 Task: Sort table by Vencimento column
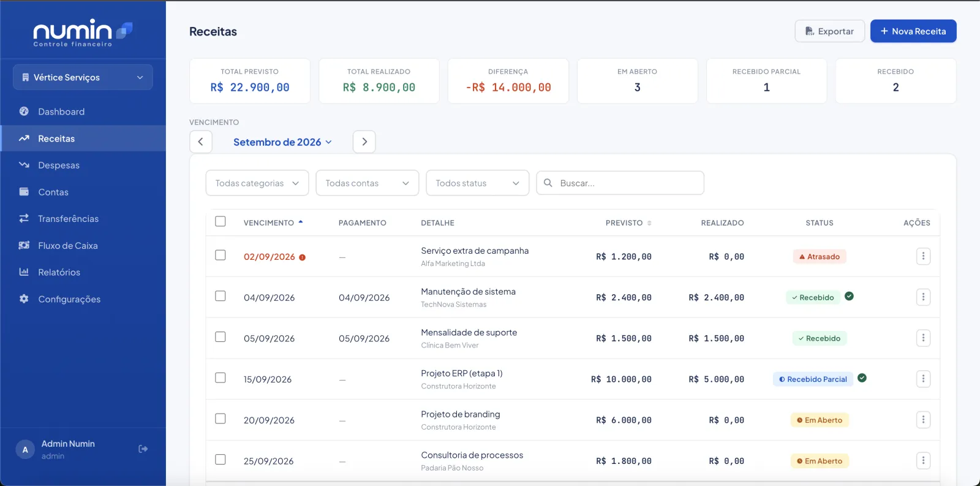point(273,223)
